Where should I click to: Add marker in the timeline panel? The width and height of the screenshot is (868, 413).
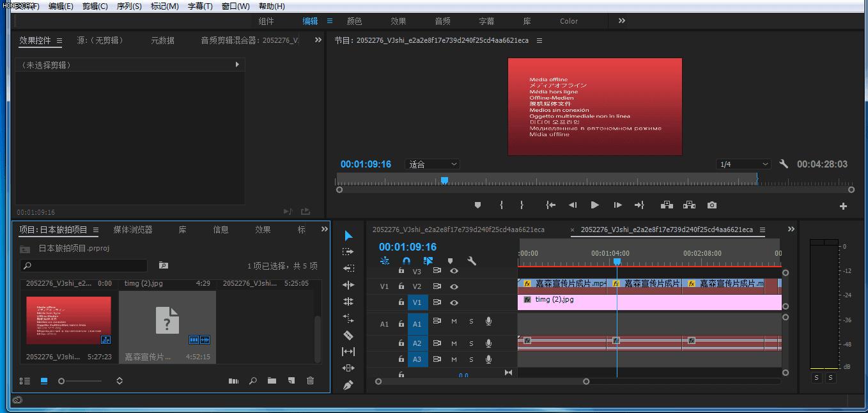pos(450,261)
